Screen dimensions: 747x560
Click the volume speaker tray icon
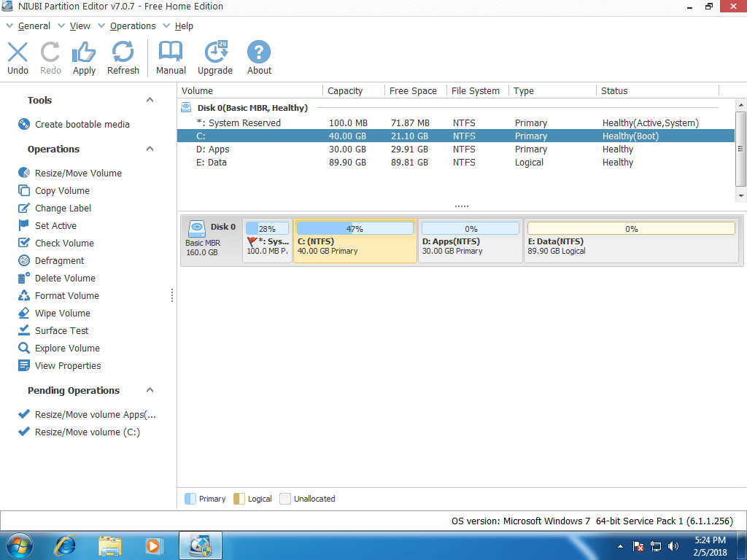673,546
